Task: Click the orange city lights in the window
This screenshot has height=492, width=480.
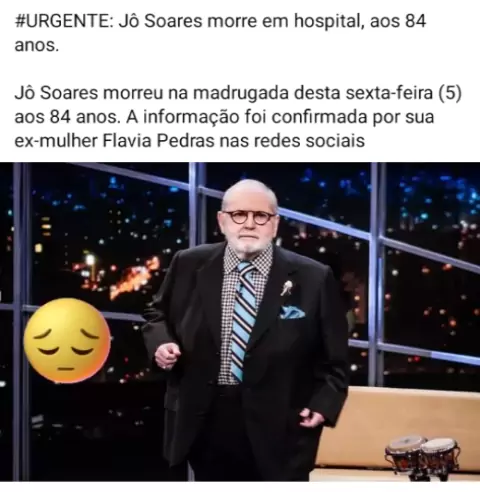Action: 133,277
